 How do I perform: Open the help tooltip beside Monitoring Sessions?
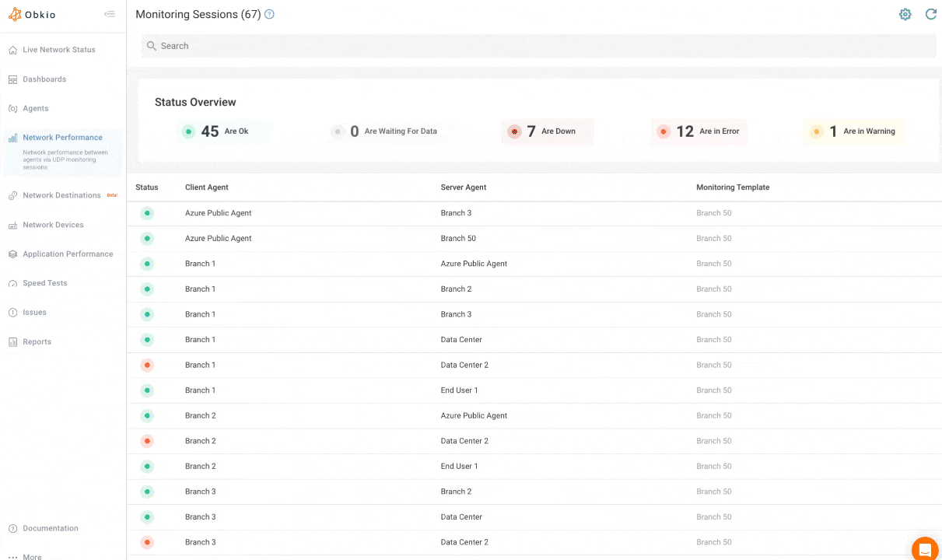click(269, 14)
